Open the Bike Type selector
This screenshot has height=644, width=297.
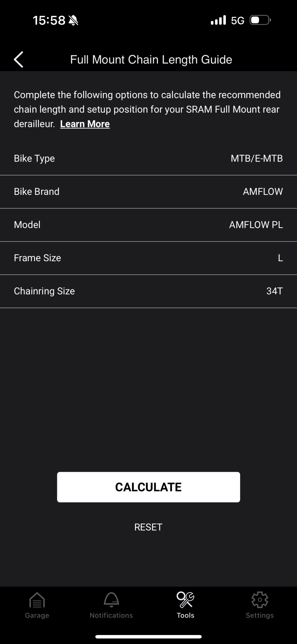point(148,158)
